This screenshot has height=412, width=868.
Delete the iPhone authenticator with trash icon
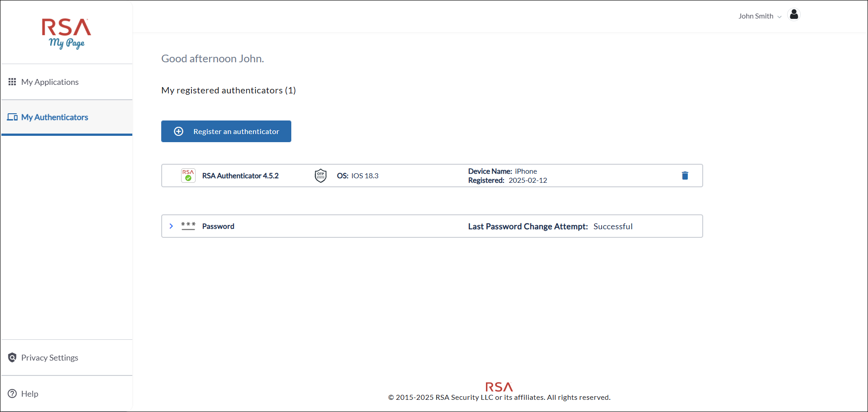pos(685,176)
